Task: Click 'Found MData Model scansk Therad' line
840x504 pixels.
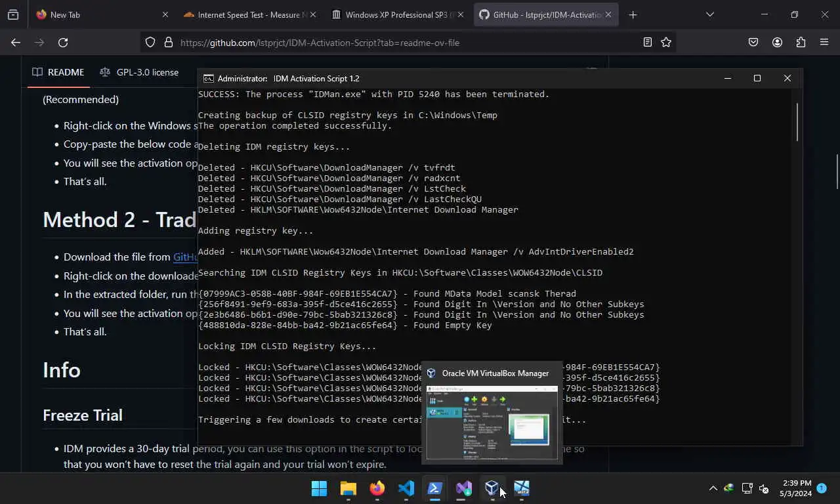Action: point(387,293)
